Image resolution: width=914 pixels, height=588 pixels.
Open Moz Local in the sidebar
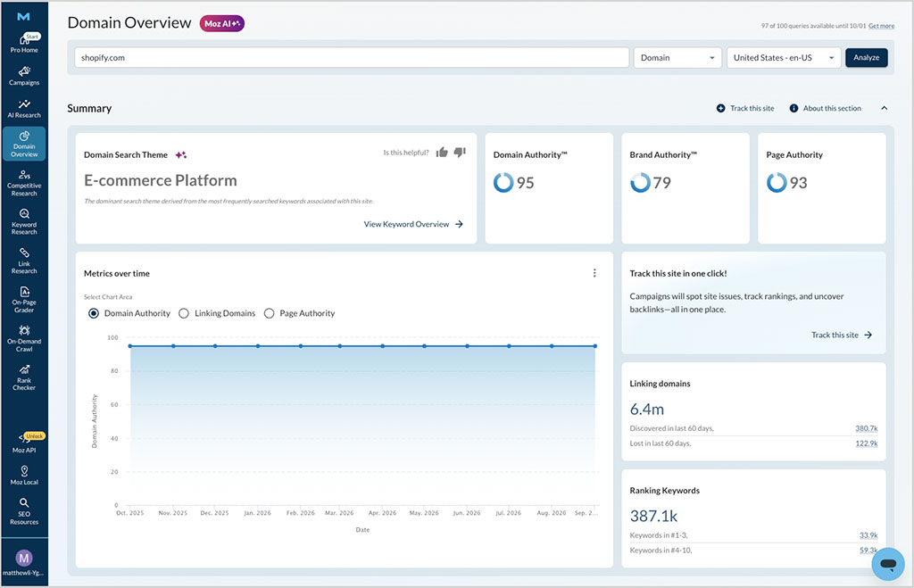click(24, 475)
